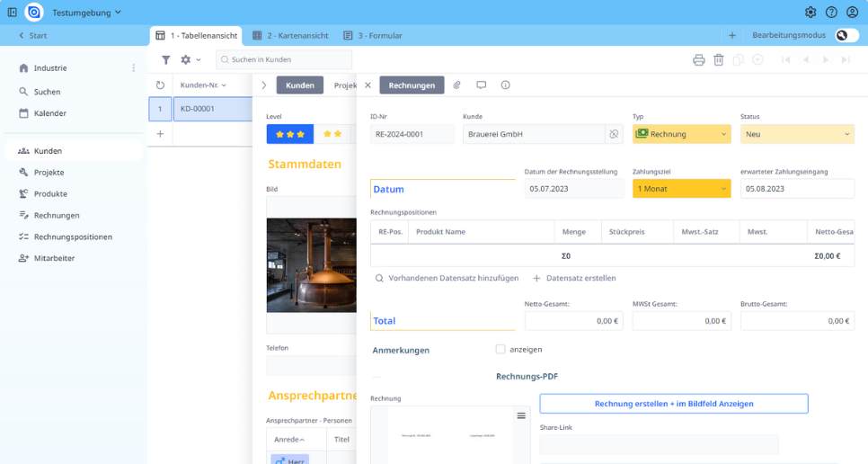868x464 pixels.
Task: Click Datensatz erstellen link
Action: 575,279
